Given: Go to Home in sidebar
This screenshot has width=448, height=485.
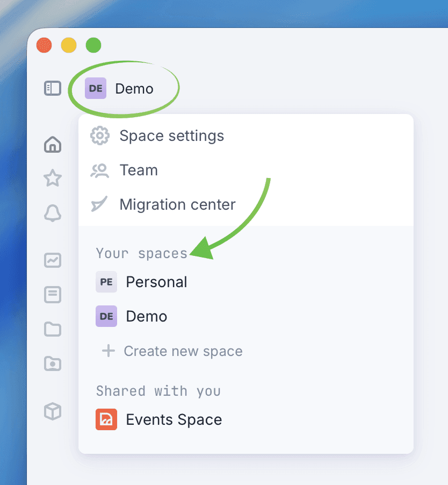Looking at the screenshot, I should 53,144.
